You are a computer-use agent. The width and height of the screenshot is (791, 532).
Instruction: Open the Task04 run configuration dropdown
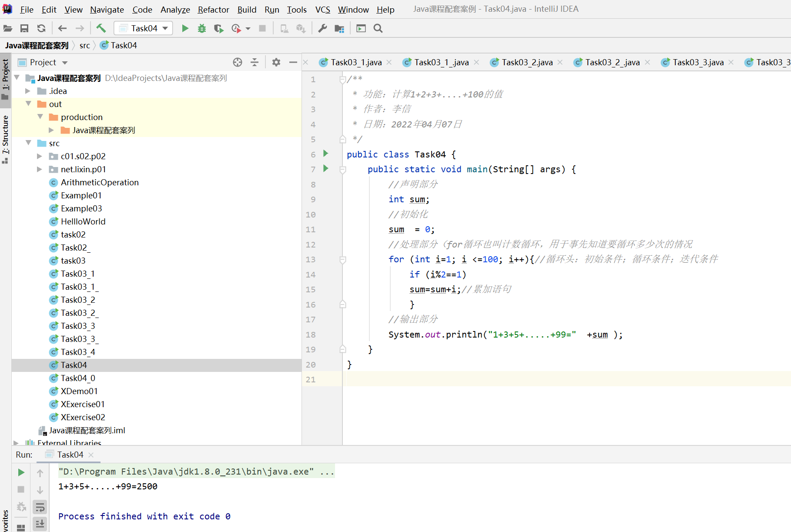tap(144, 28)
